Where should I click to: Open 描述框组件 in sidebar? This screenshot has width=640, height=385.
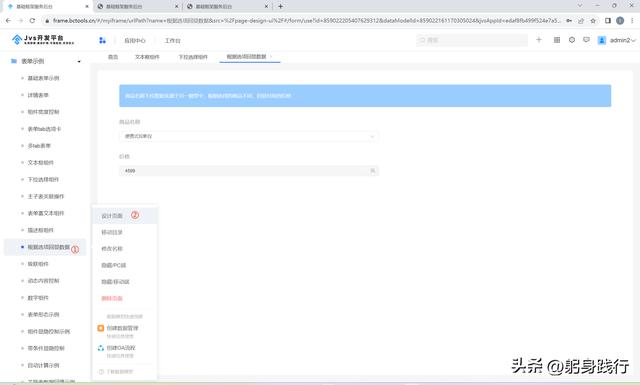[40, 230]
